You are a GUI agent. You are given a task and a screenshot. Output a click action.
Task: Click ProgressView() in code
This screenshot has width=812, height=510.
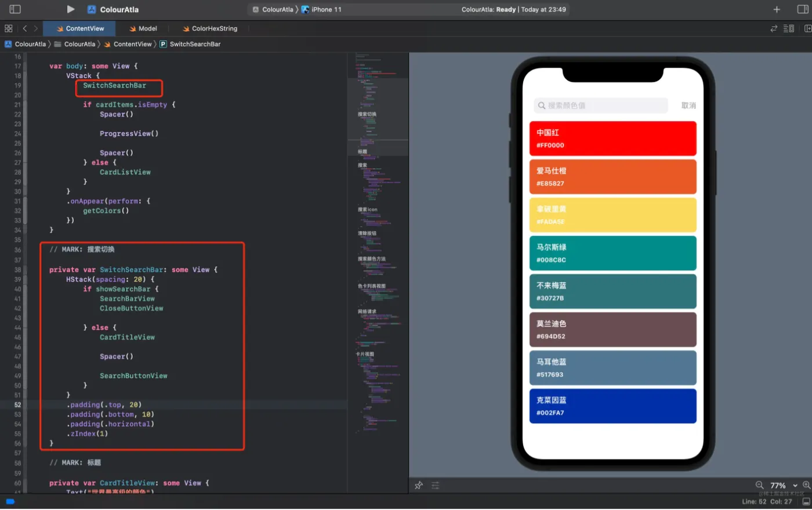pos(129,133)
